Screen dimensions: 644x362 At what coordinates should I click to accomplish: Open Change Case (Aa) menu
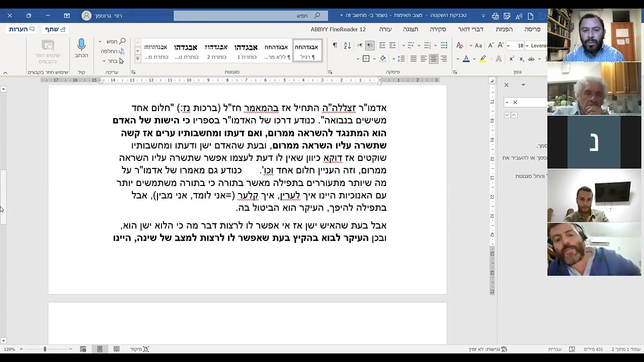pyautogui.click(x=478, y=45)
